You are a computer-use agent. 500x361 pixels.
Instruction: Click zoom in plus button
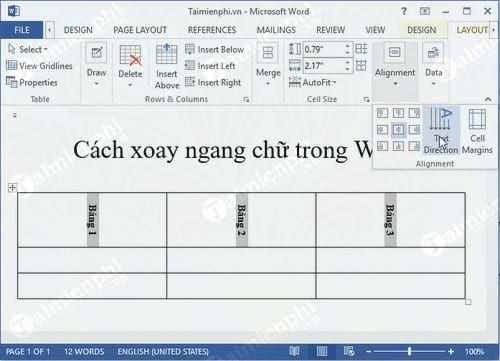(x=451, y=351)
